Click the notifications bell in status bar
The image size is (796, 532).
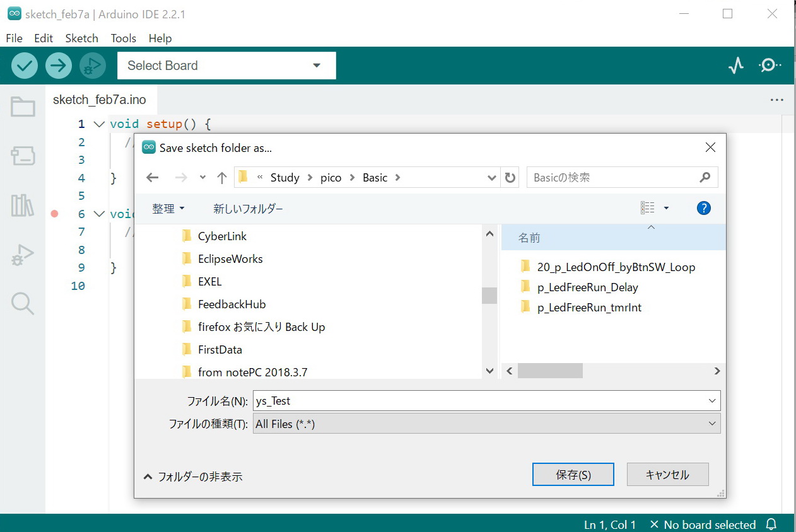click(771, 524)
